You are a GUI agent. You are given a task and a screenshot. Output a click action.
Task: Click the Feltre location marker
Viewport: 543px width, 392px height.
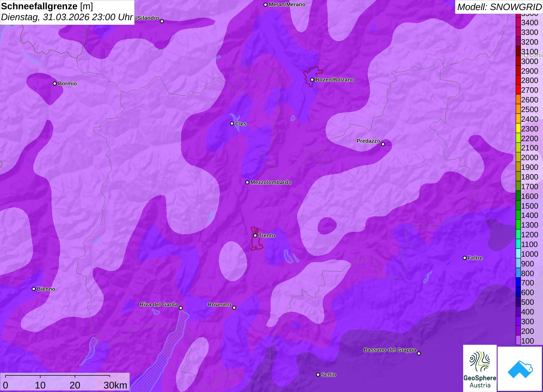(x=465, y=258)
